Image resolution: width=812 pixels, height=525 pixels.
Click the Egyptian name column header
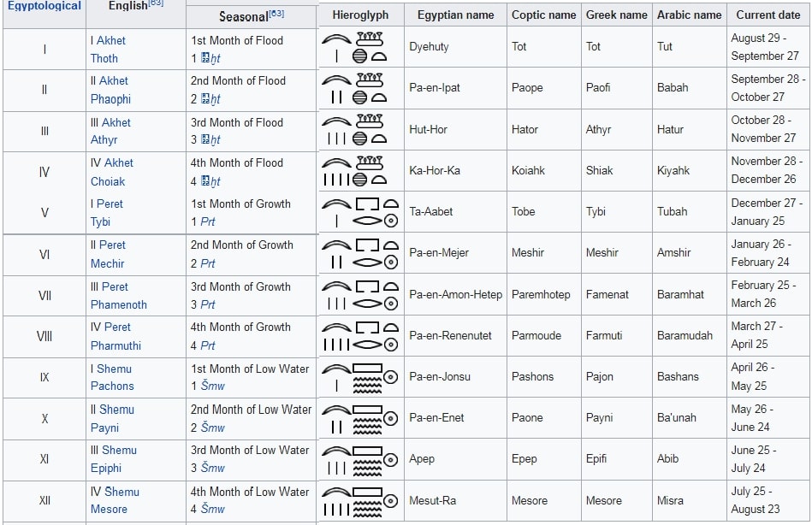(x=456, y=15)
